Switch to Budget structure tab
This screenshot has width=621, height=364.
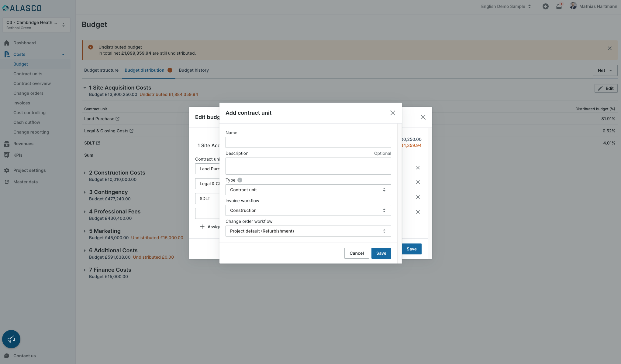(x=101, y=70)
